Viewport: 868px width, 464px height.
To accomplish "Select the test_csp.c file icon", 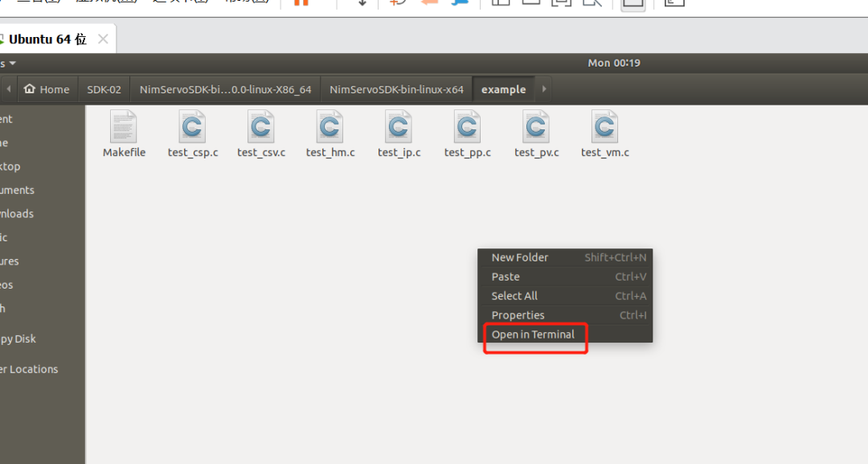I will [x=192, y=127].
